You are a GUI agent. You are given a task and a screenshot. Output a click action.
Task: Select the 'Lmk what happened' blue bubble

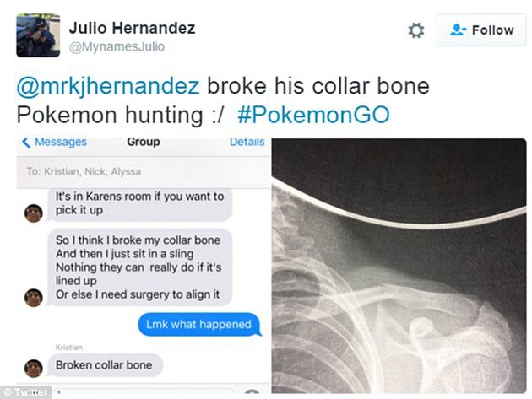198,325
